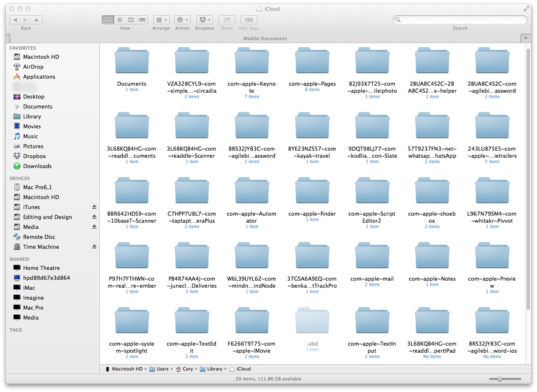Open Pictures in sidebar
The image size is (537, 392).
coord(33,146)
